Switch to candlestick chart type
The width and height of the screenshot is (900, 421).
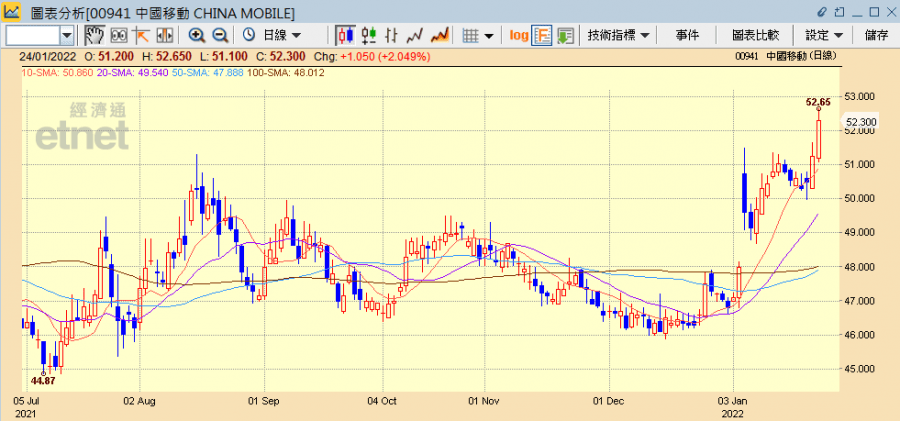point(346,35)
